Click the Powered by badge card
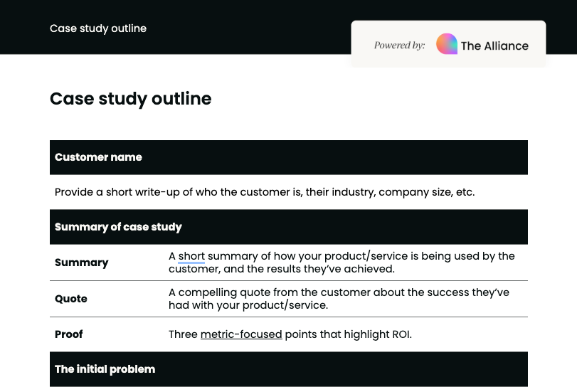The height and width of the screenshot is (392, 577). (448, 44)
